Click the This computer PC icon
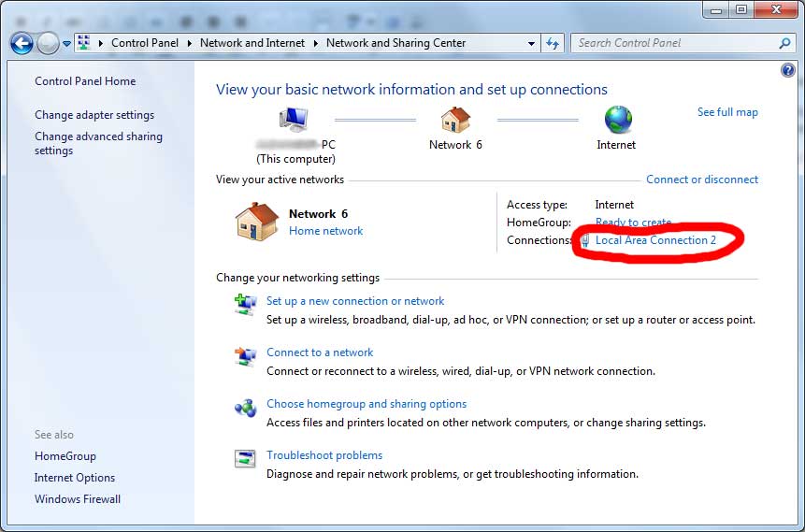805x532 pixels. 295,121
